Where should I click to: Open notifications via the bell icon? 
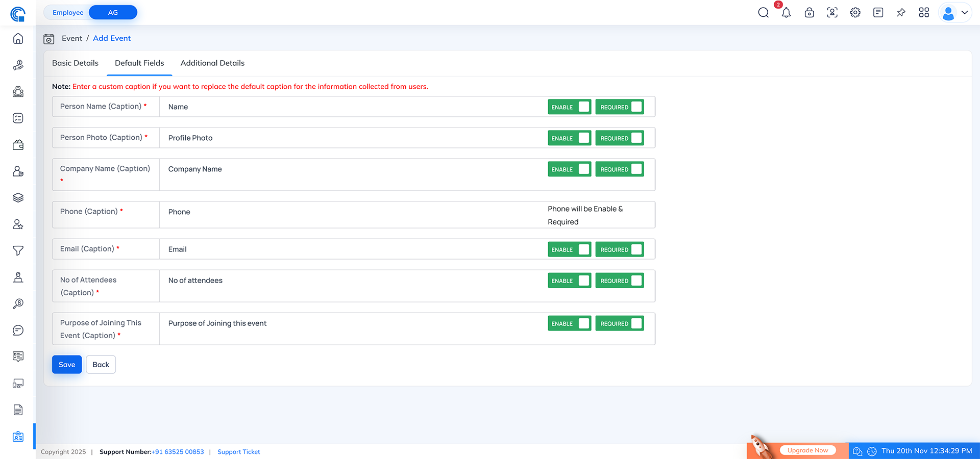pos(786,12)
